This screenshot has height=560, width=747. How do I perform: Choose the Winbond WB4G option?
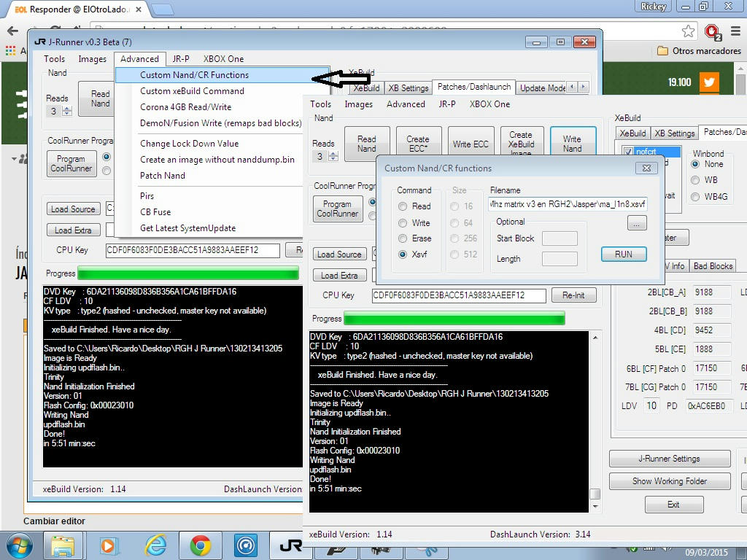pyautogui.click(x=695, y=197)
